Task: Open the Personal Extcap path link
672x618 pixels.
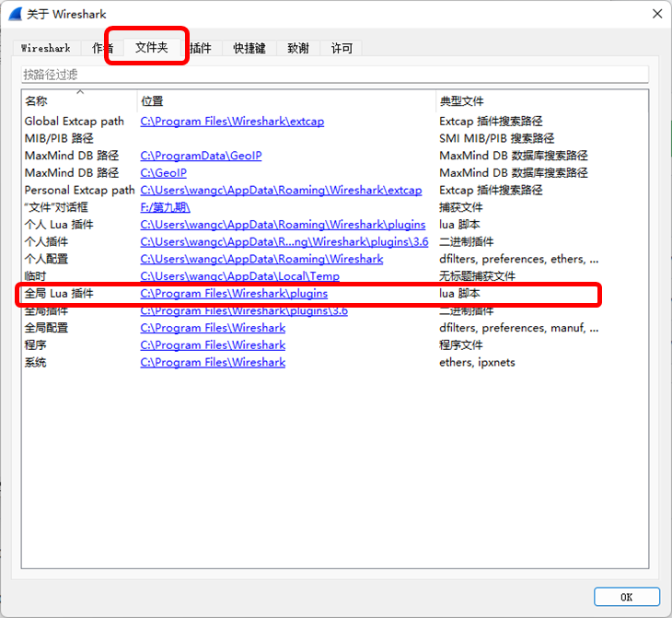Action: [x=281, y=190]
